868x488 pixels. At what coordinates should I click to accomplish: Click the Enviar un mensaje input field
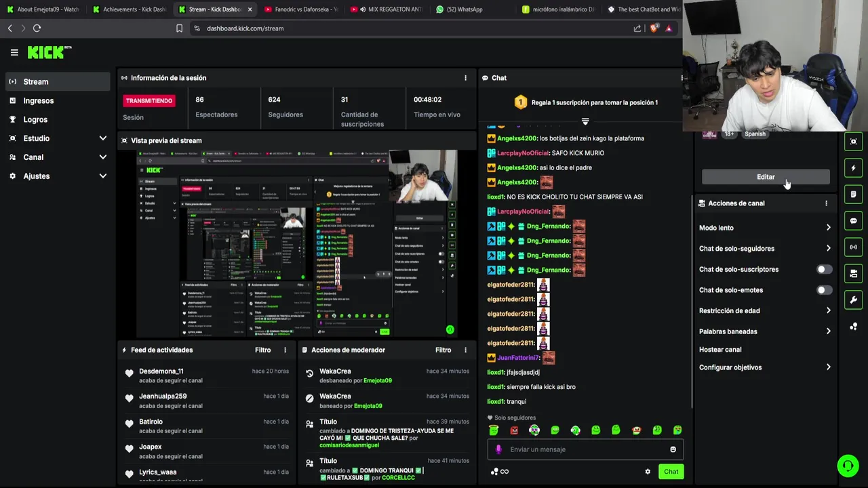(x=585, y=449)
